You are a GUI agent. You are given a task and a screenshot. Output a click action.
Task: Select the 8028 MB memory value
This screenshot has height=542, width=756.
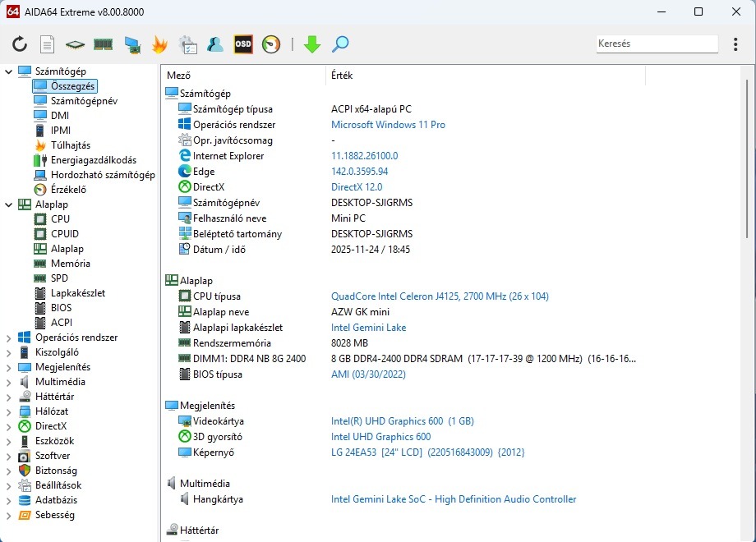349,343
